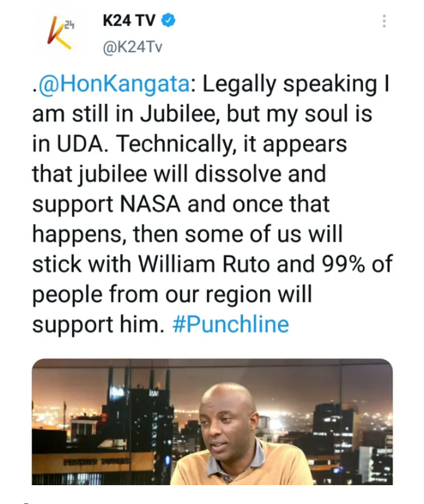The height and width of the screenshot is (504, 424).
Task: Open the @HonKangata mention
Action: 114,84
